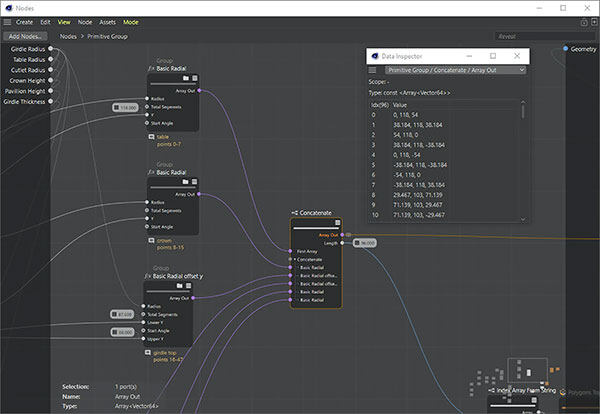Click the comment icon next to the table annotation

(x=151, y=136)
